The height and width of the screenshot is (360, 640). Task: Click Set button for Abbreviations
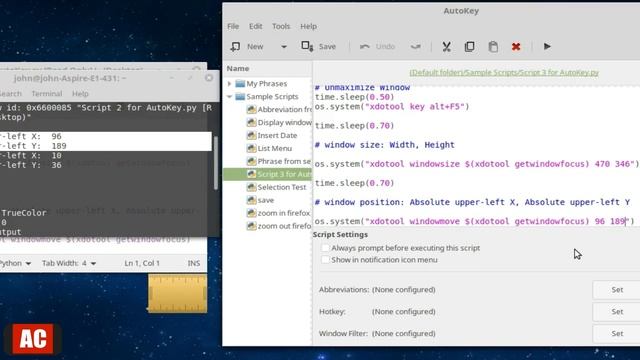pyautogui.click(x=617, y=289)
